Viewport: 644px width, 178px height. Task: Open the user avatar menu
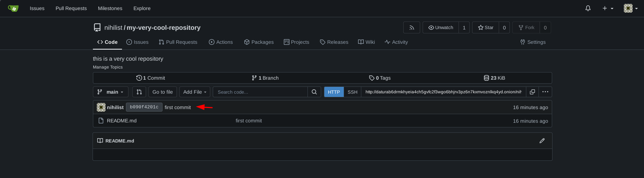(x=630, y=8)
